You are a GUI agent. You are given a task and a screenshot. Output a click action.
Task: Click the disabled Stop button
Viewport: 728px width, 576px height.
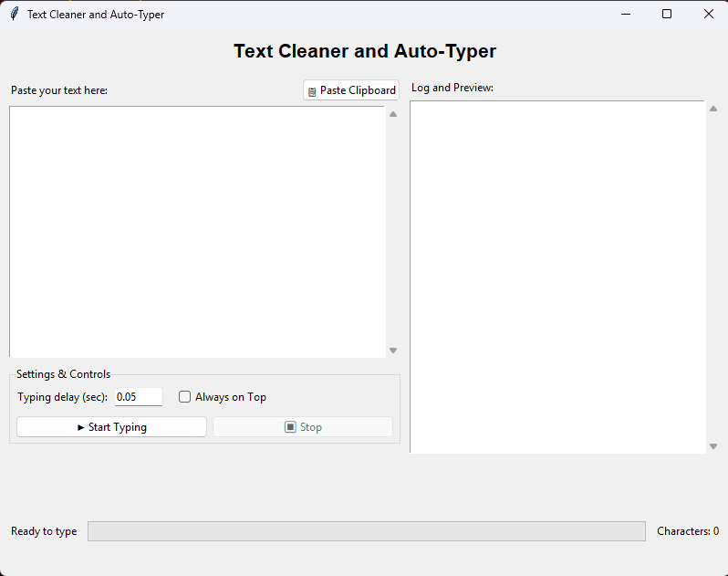tap(303, 427)
